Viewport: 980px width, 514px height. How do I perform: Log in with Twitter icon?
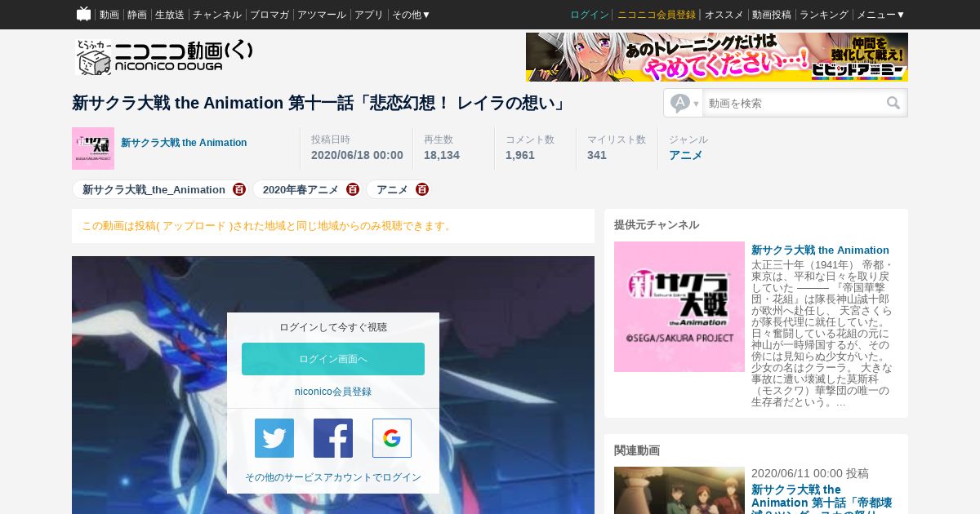(274, 438)
